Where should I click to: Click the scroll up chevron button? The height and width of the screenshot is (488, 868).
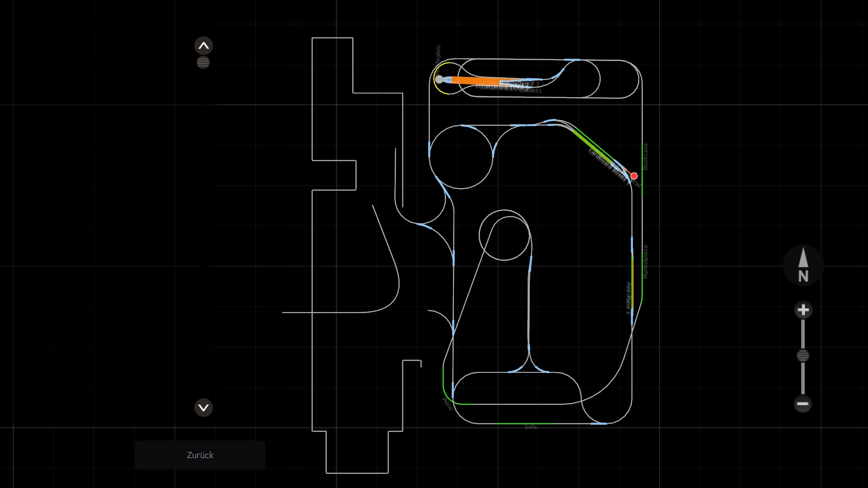click(x=203, y=46)
